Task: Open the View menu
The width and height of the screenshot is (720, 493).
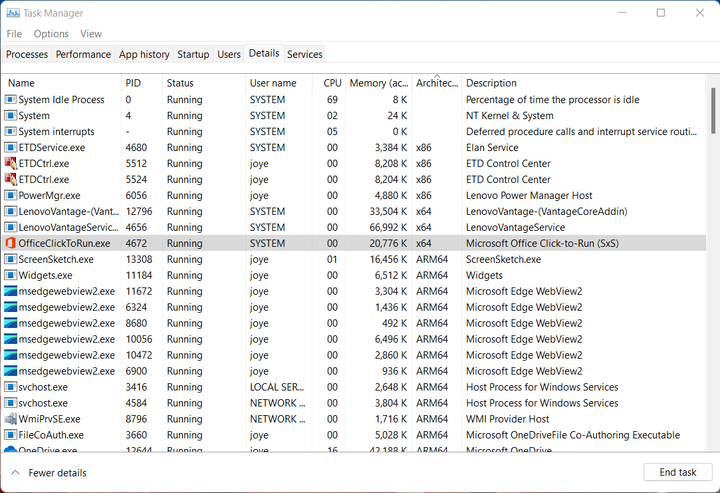Action: pos(91,34)
